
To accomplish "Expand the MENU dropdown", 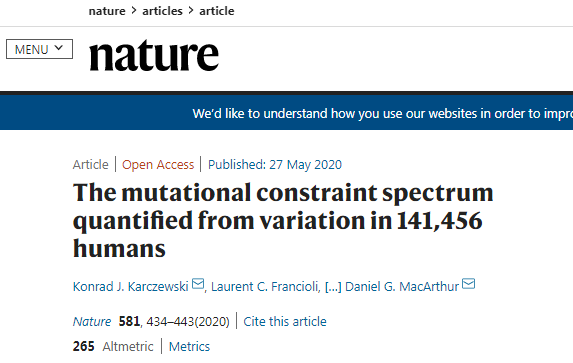I will 39,49.
